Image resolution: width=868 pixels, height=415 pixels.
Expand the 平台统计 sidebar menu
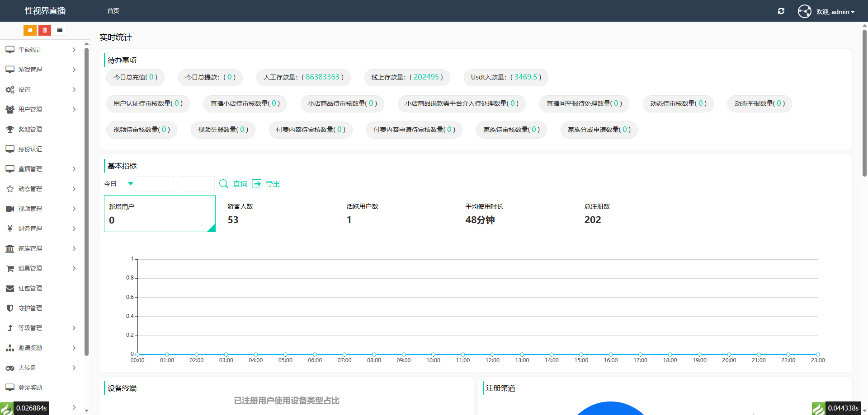click(x=41, y=50)
